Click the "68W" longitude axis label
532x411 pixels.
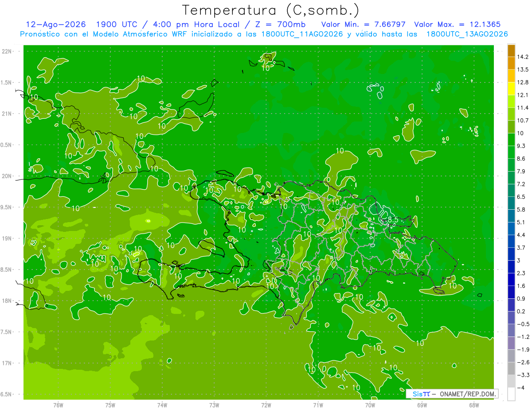(x=474, y=405)
